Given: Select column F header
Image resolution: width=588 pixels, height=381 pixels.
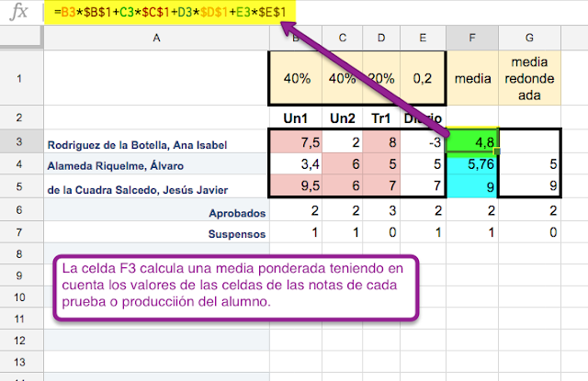Looking at the screenshot, I should pyautogui.click(x=471, y=38).
